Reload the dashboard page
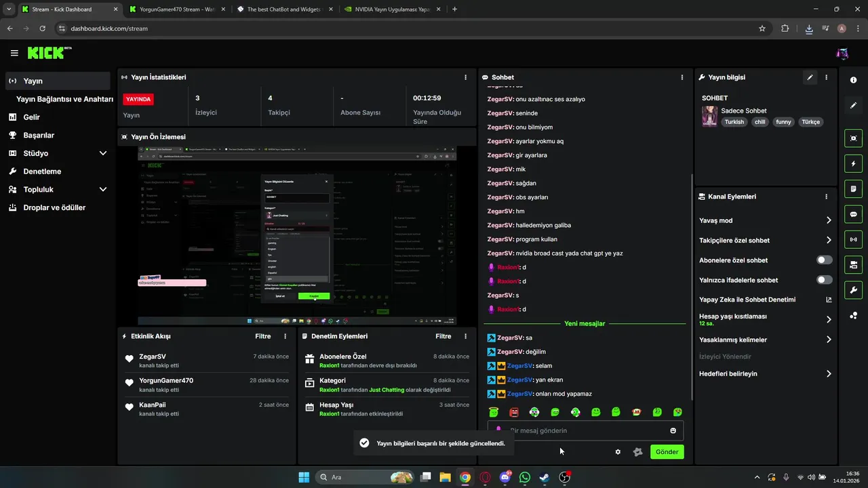Viewport: 868px width, 488px height. tap(43, 28)
